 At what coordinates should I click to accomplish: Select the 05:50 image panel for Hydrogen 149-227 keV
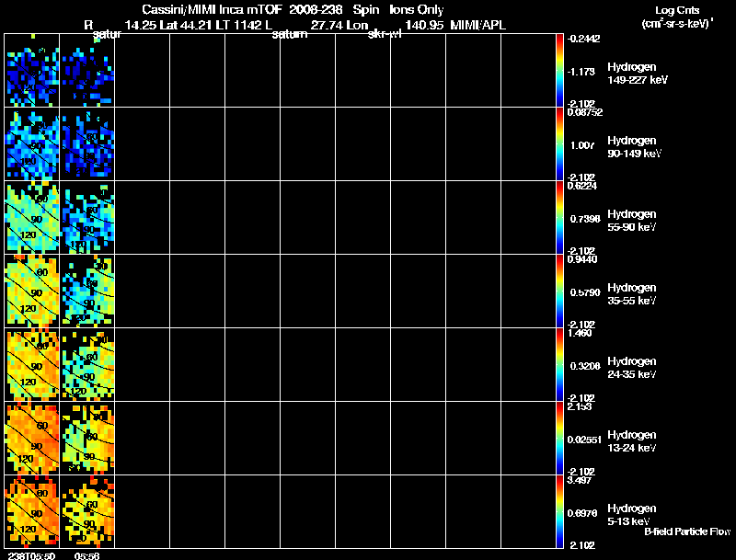[32, 71]
